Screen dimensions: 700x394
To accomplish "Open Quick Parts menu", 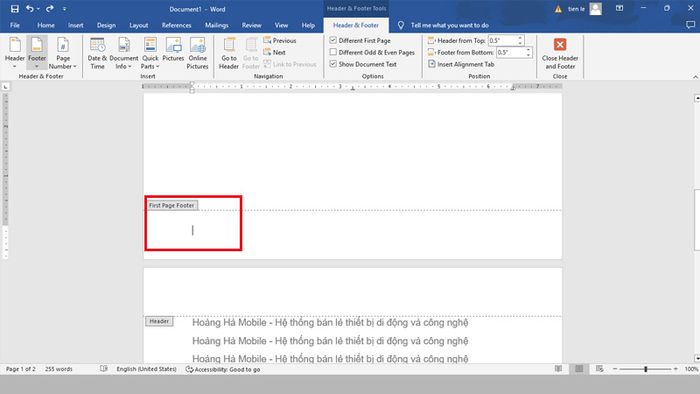I will click(x=150, y=53).
